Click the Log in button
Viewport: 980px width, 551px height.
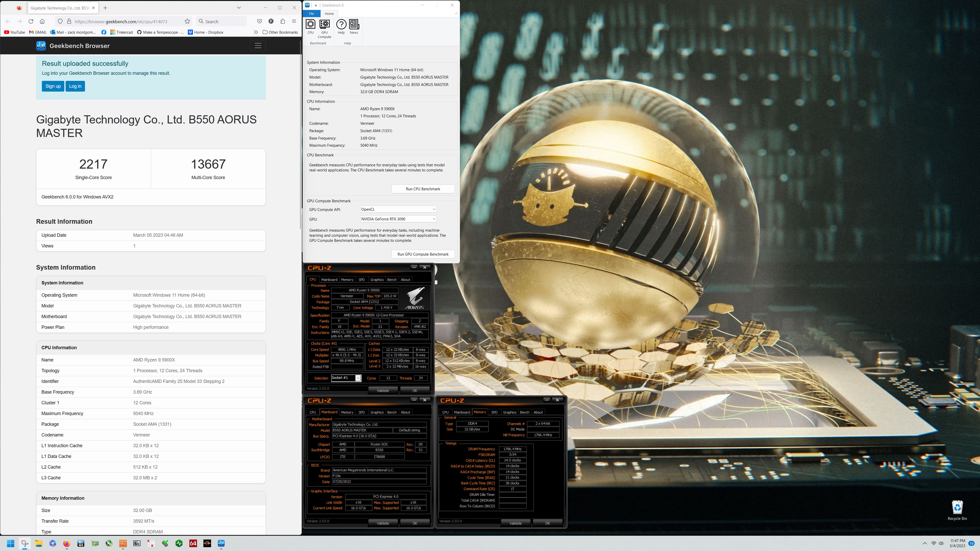(75, 86)
